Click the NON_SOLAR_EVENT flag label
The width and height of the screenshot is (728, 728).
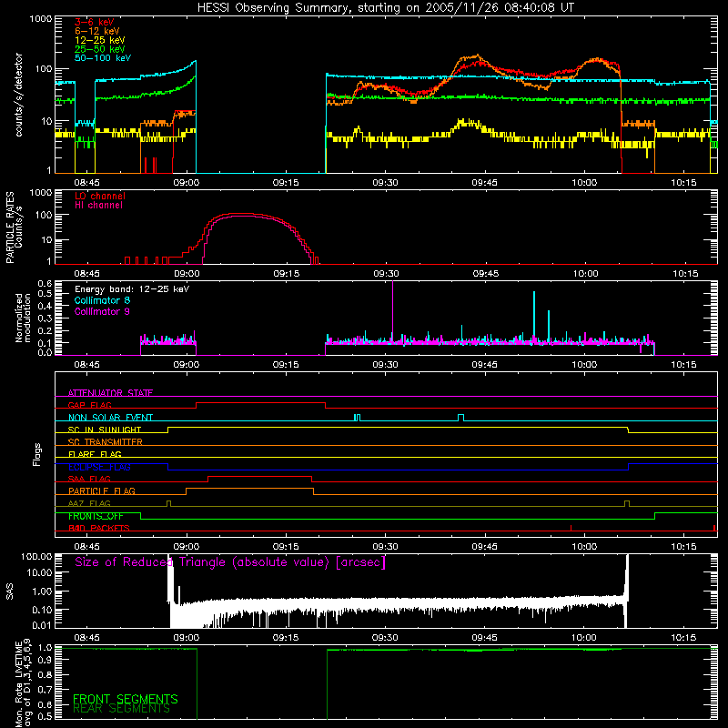pyautogui.click(x=110, y=418)
